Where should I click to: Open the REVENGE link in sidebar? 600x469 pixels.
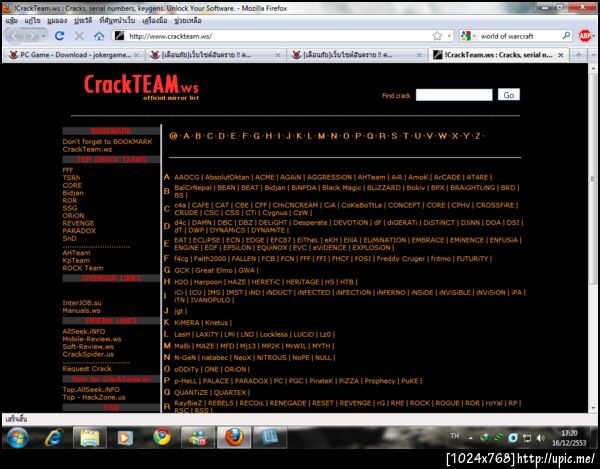click(78, 223)
